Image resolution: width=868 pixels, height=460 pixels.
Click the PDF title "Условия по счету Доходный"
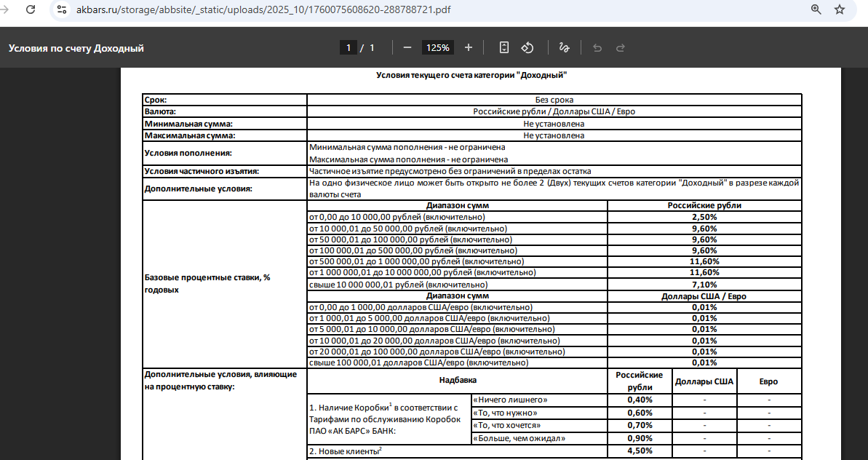76,48
